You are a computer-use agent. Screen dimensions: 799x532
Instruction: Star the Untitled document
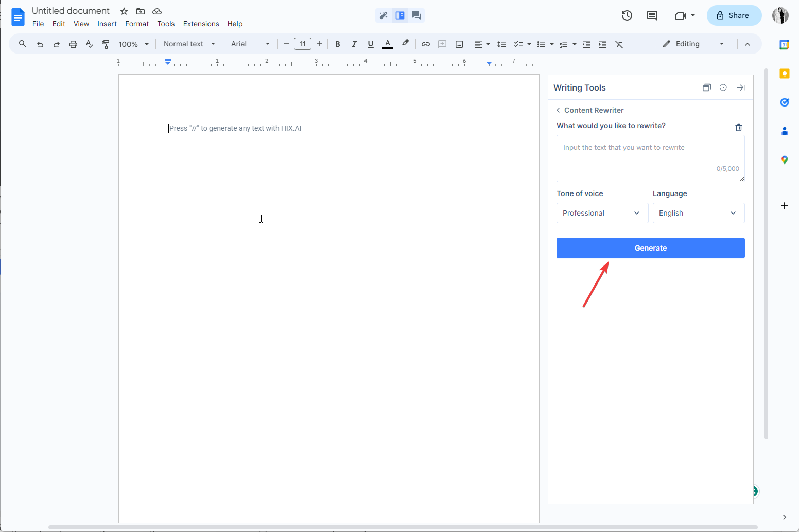click(124, 11)
